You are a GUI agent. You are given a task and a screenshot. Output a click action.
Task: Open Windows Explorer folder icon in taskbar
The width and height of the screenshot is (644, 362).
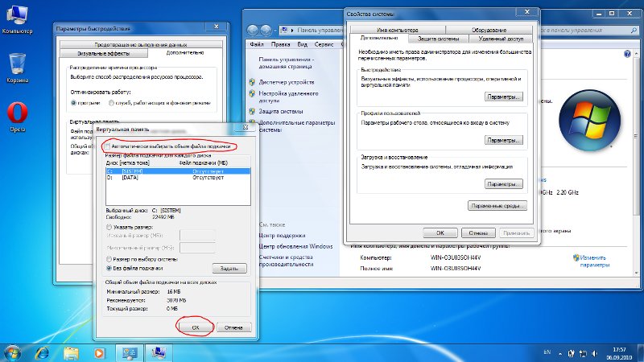pyautogui.click(x=72, y=352)
